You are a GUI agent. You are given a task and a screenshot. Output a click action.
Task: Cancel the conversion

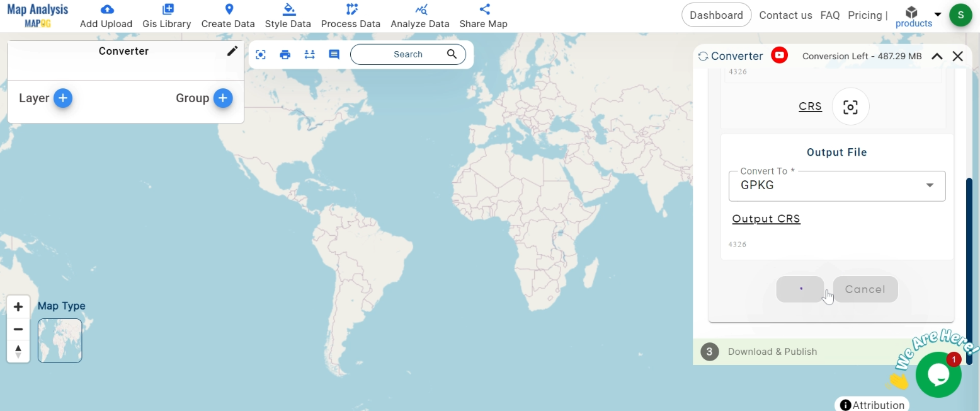(865, 289)
